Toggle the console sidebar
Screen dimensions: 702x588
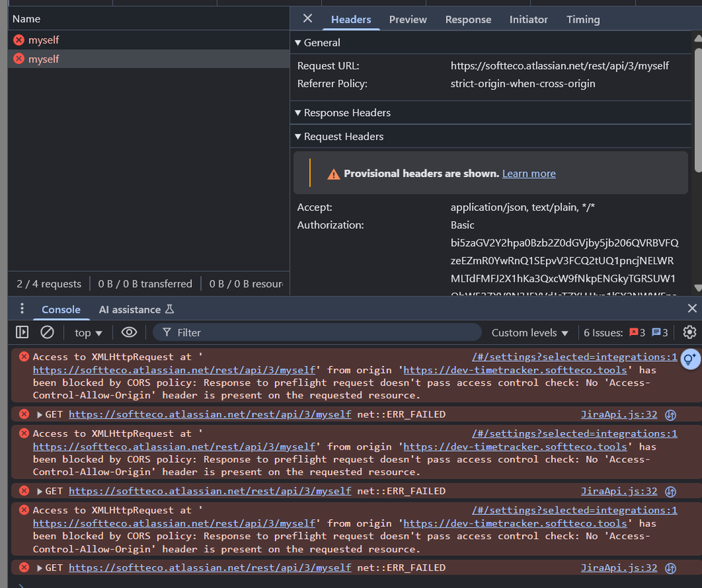click(x=22, y=332)
